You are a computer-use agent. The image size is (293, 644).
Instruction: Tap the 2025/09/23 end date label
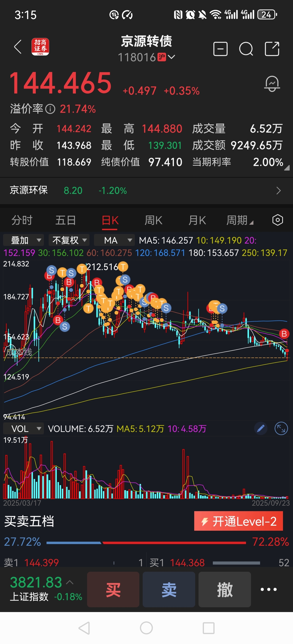pyautogui.click(x=271, y=503)
